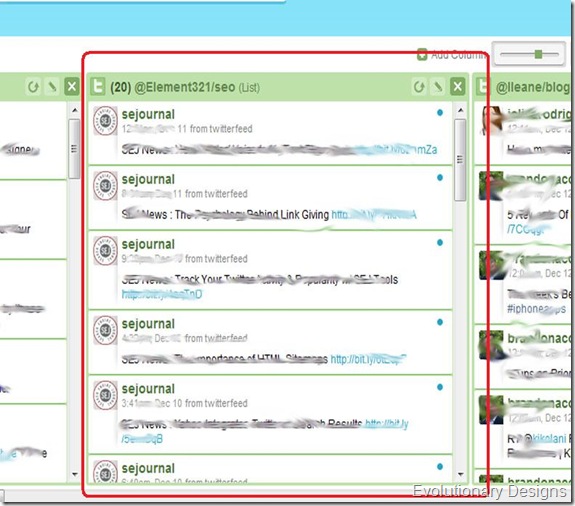The width and height of the screenshot is (575, 506).
Task: Click scrollbar thumb of @Element321/seo column
Action: 460,160
